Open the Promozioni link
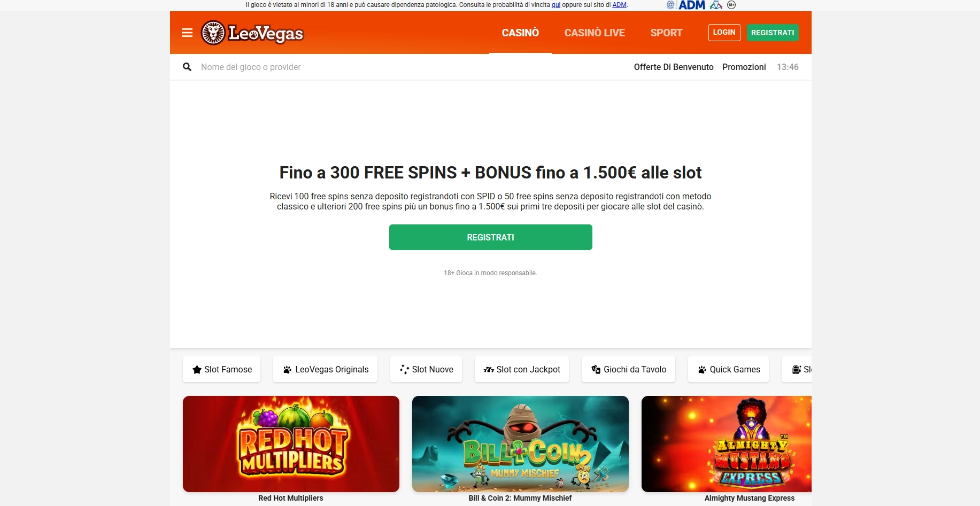Screen dimensions: 980x506 point(744,67)
